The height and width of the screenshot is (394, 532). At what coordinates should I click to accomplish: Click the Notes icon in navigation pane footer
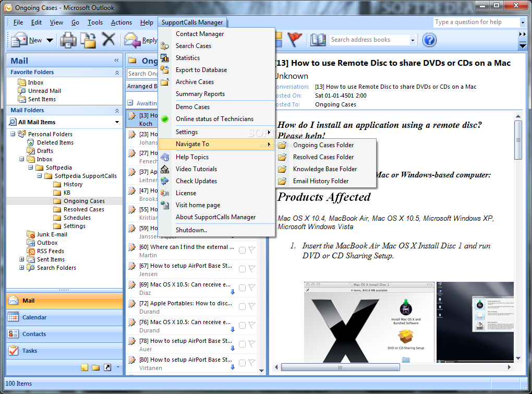[x=84, y=367]
